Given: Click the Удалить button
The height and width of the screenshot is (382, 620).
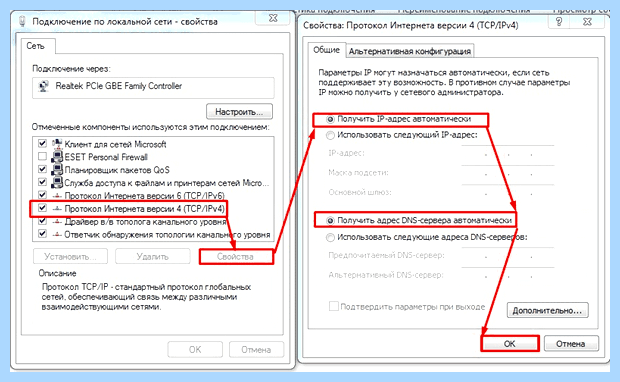Looking at the screenshot, I should point(153,257).
